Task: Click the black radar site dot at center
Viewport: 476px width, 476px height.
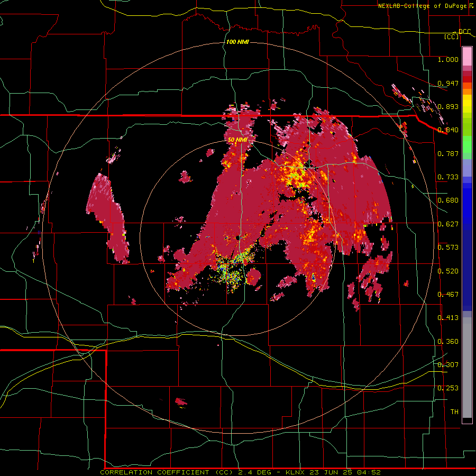Action: pyautogui.click(x=237, y=239)
